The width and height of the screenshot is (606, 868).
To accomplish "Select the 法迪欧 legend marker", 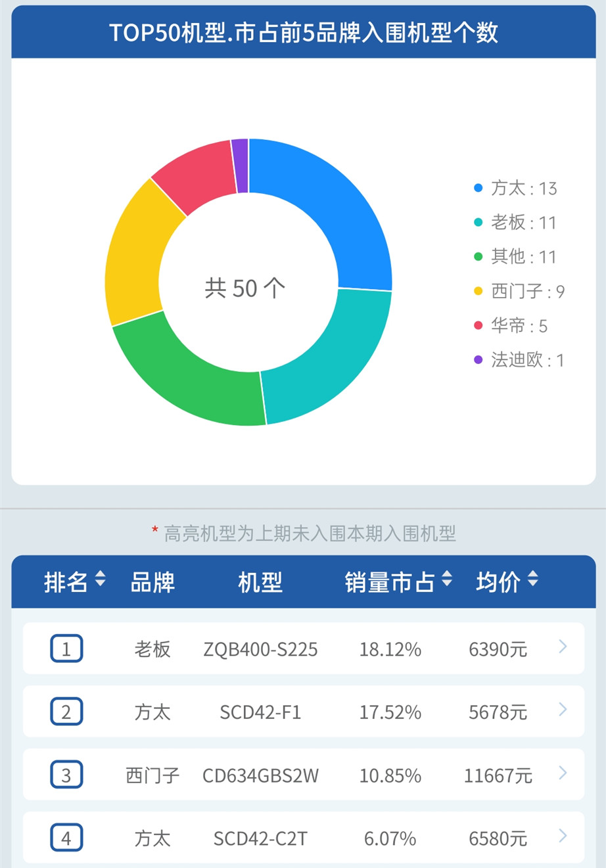I will [478, 360].
